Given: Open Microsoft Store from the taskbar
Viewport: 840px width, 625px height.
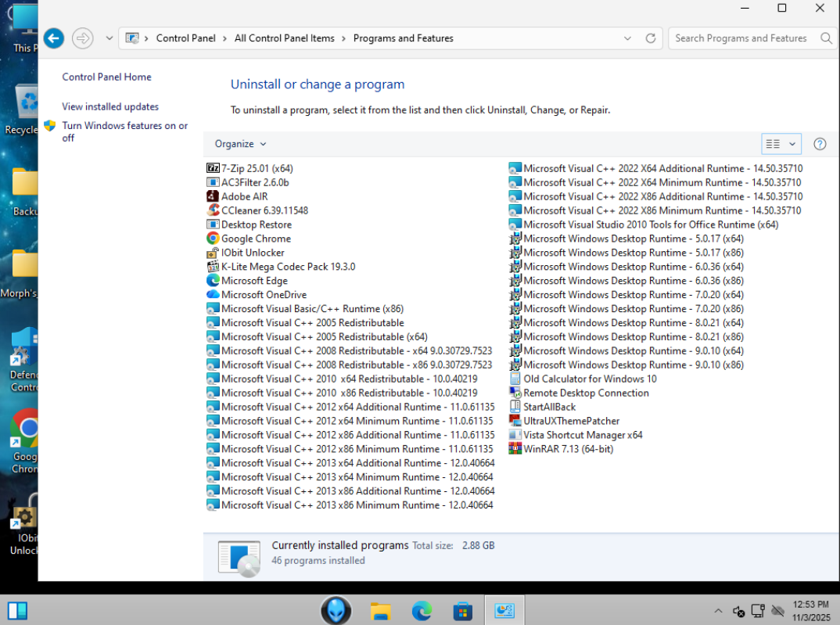Looking at the screenshot, I should [x=462, y=611].
